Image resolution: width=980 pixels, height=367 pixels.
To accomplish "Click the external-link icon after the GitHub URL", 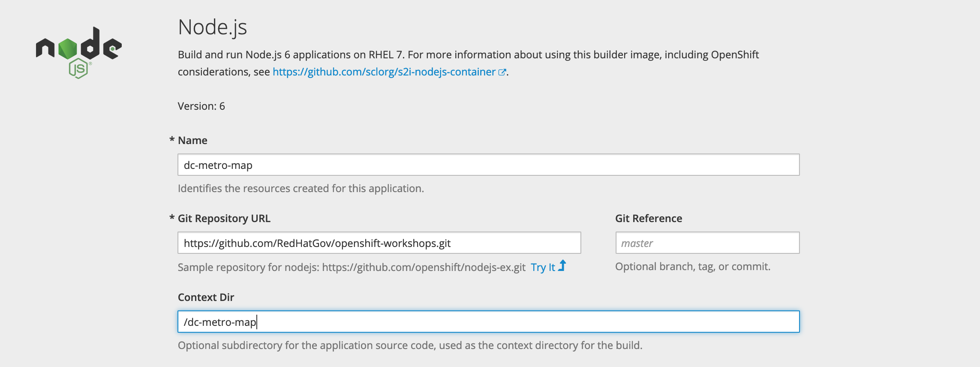I will (x=502, y=72).
